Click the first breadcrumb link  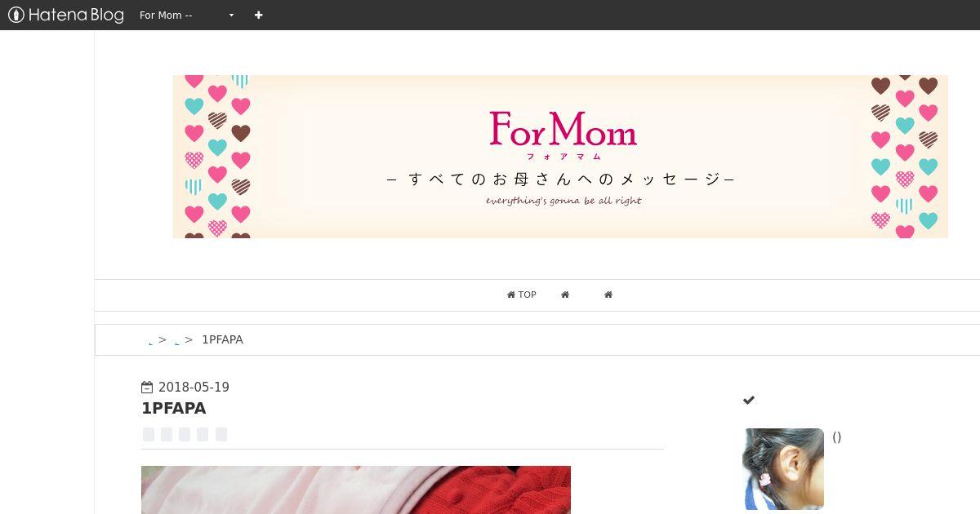point(151,341)
